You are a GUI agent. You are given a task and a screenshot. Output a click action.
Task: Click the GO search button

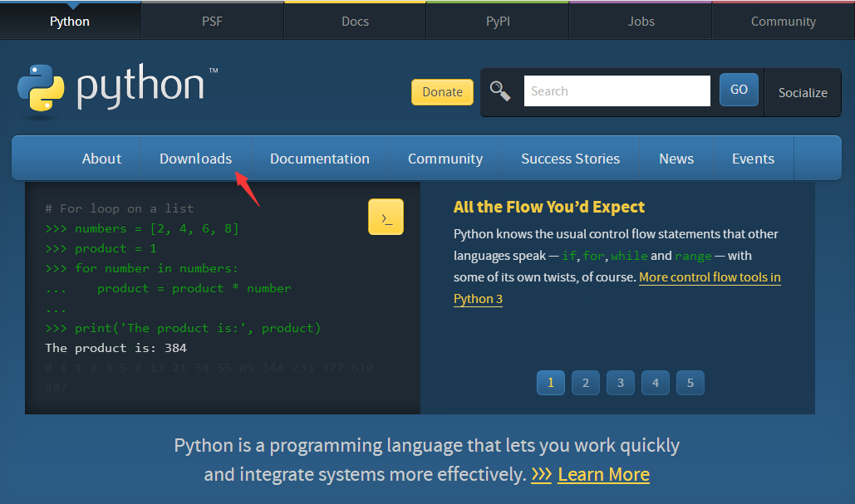pos(739,90)
